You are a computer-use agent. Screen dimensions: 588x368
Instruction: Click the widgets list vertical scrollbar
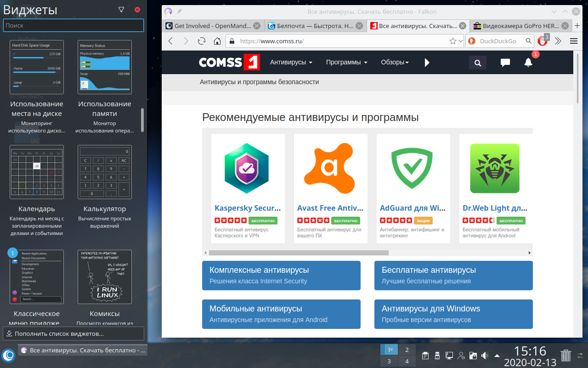[x=142, y=120]
